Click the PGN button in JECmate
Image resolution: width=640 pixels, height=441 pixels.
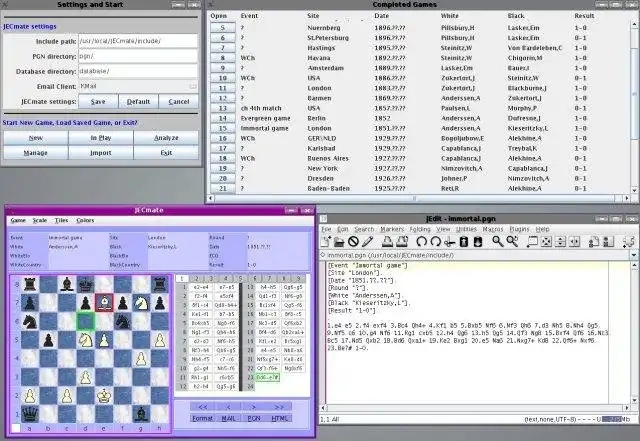tap(253, 418)
